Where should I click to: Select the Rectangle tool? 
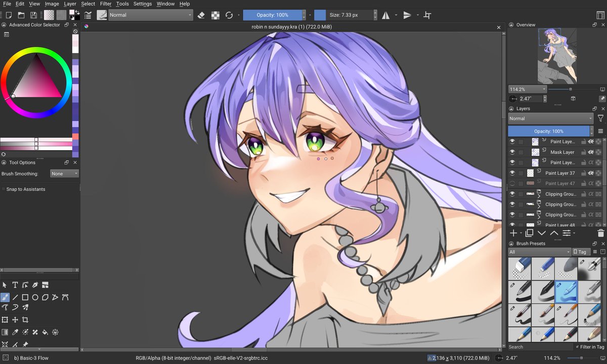(25, 297)
